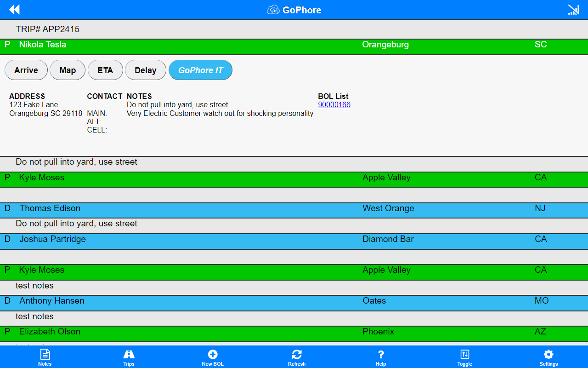
Task: Report a Delay with the Delay button
Action: [x=146, y=70]
